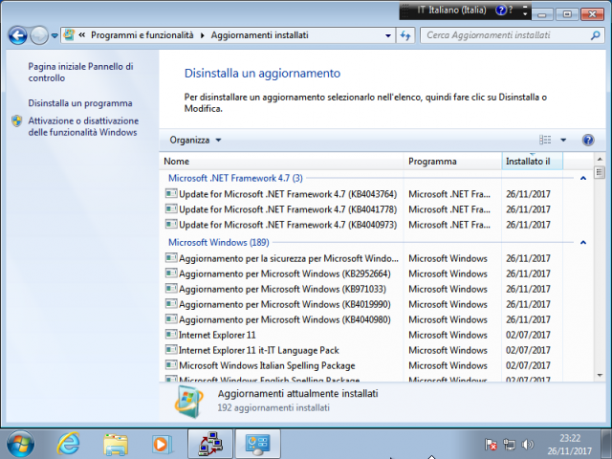Viewport: 612px width, 459px height.
Task: Sort by the Programma column header
Action: [x=453, y=161]
